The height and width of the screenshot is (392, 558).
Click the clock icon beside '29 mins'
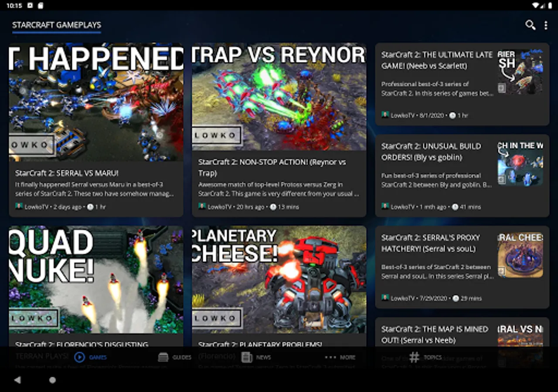(456, 298)
